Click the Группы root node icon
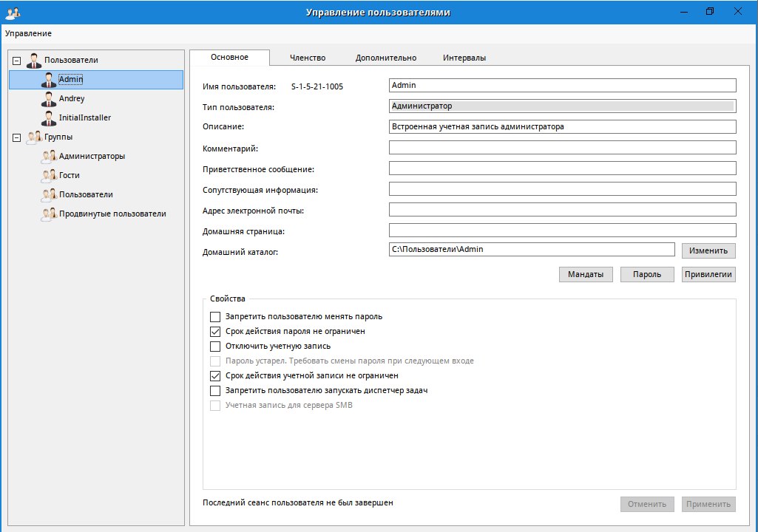Screen dimensions: 758x532 pos(34,137)
